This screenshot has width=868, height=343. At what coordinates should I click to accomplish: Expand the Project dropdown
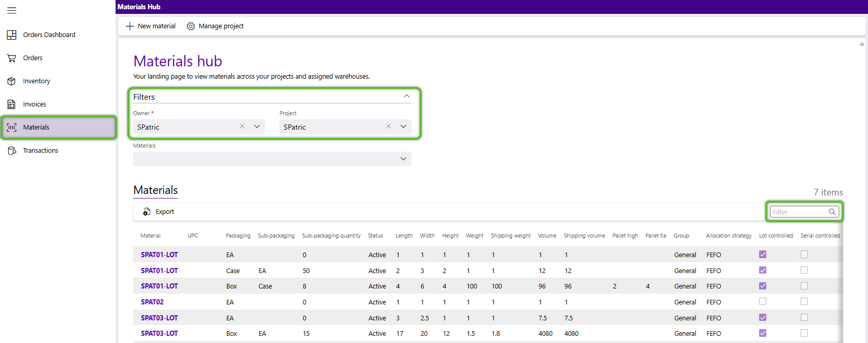(x=403, y=127)
